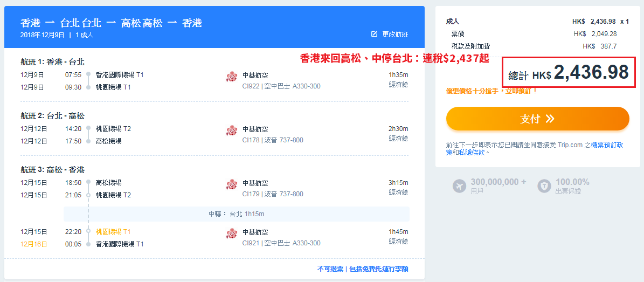
Task: Click 更改航班 to change flights
Action: (395, 35)
